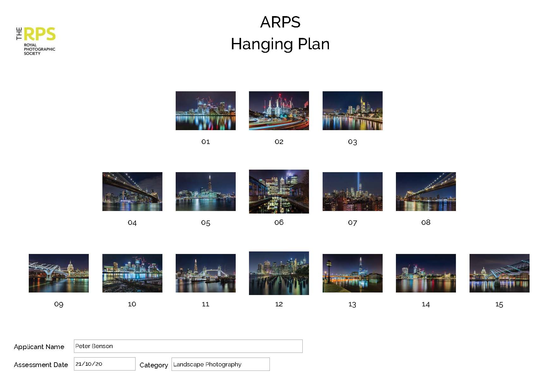Open image 08 suspension bridge at night
558x392 pixels.
(426, 191)
